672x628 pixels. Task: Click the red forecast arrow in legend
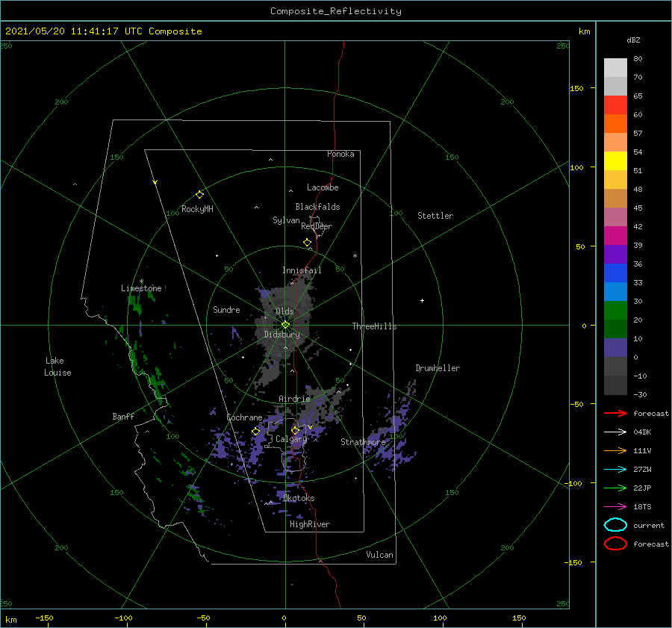pyautogui.click(x=615, y=413)
